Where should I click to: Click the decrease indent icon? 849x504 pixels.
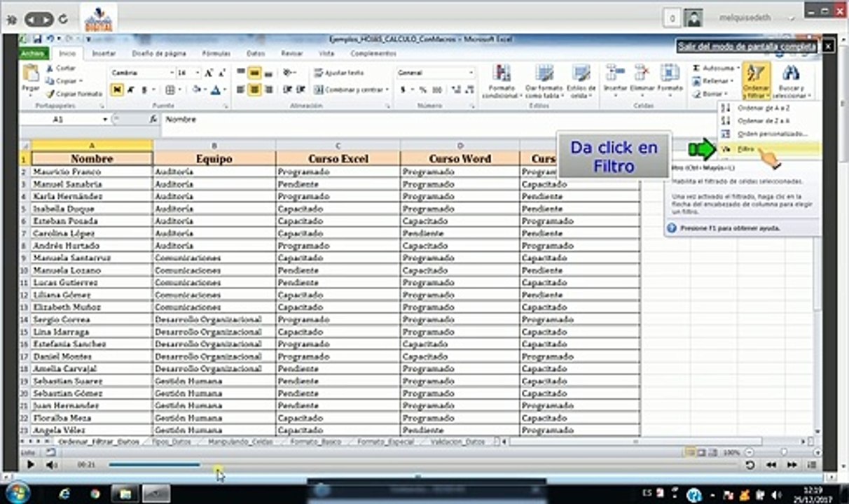[287, 90]
